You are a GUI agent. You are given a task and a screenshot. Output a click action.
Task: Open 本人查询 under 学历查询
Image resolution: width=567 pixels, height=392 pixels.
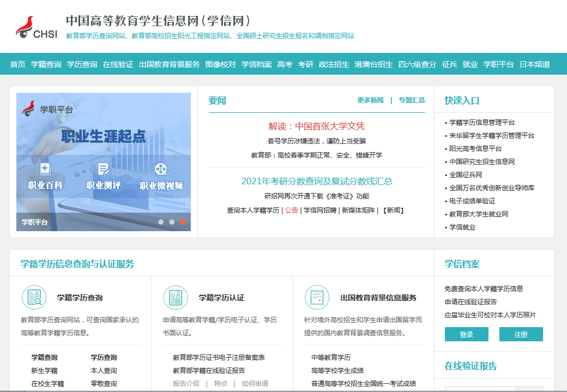click(x=104, y=370)
